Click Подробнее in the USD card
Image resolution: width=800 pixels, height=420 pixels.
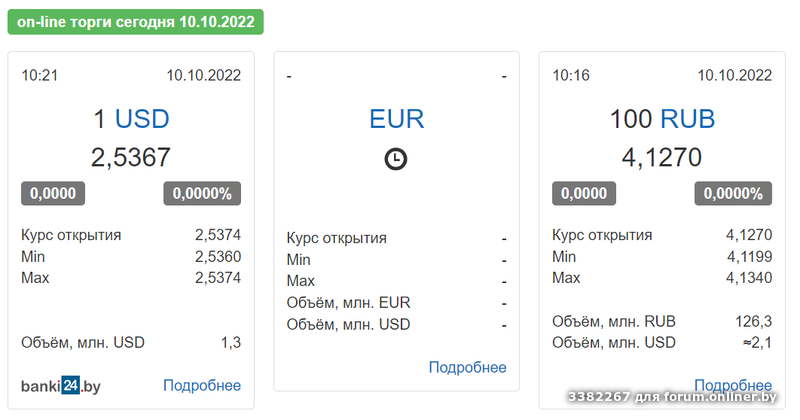coord(202,385)
